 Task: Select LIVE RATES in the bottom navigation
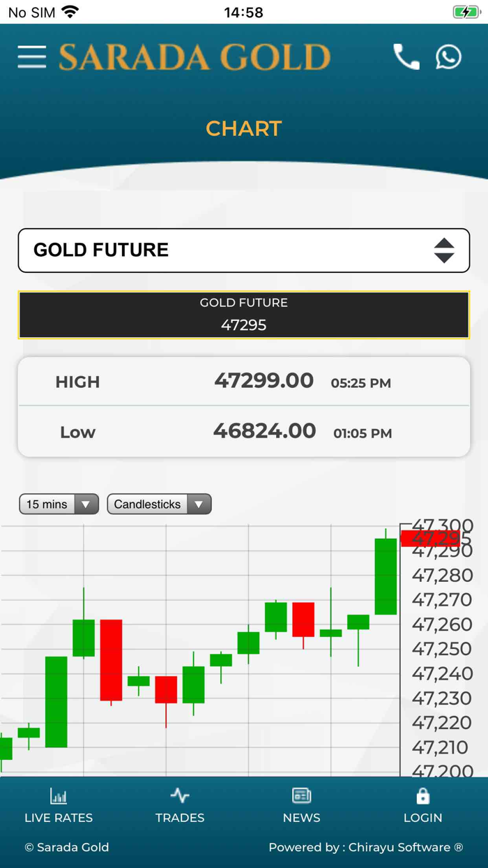(x=58, y=806)
